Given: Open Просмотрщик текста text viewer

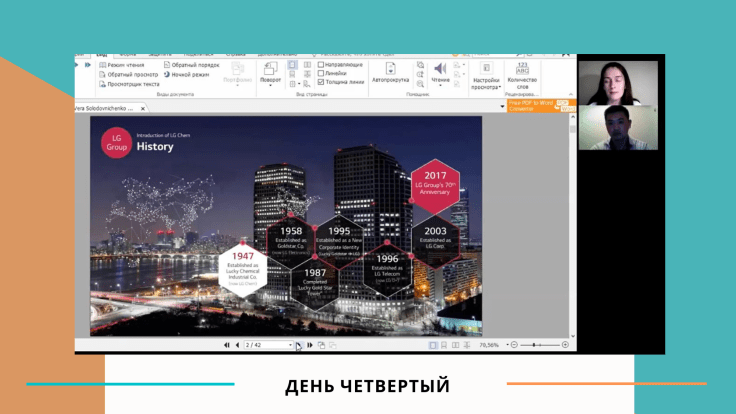Looking at the screenshot, I should [129, 84].
